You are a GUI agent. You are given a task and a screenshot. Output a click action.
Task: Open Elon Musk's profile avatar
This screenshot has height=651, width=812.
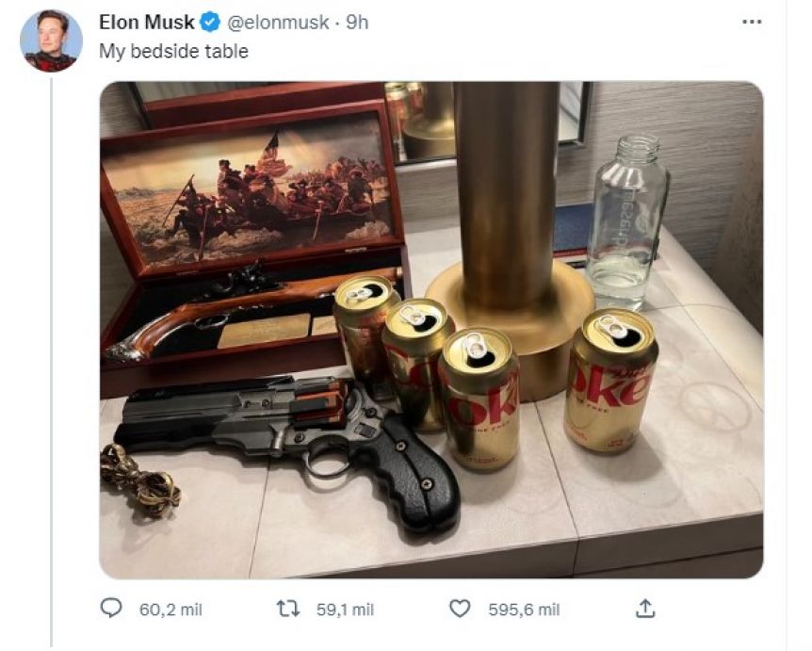pyautogui.click(x=51, y=41)
